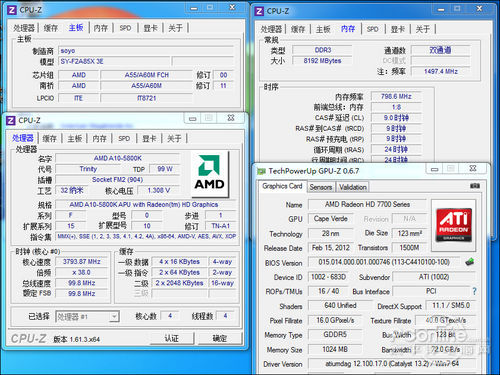Open 关于 tab in the CPU-Z processor window
The height and width of the screenshot is (375, 500).
point(174,138)
